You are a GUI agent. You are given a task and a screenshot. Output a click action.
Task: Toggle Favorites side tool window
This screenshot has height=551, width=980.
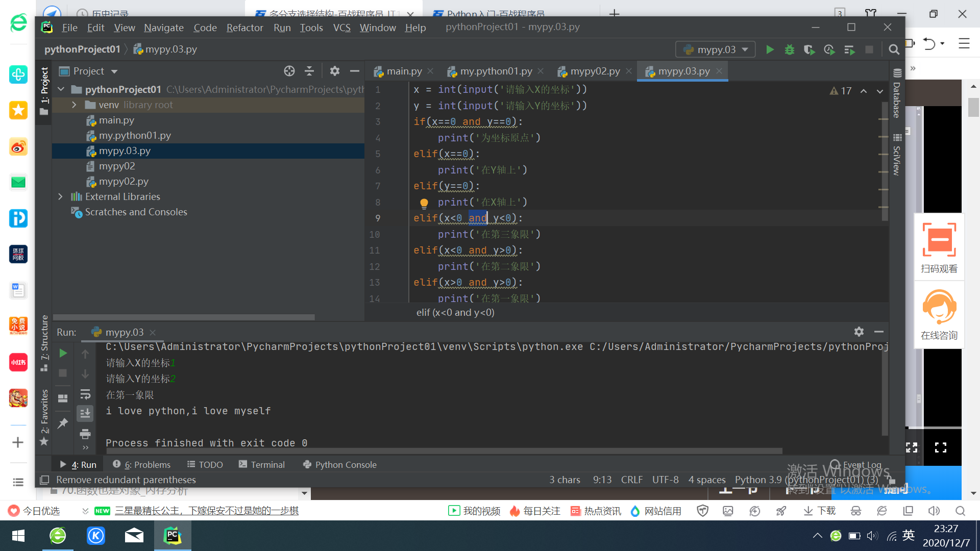(x=44, y=417)
